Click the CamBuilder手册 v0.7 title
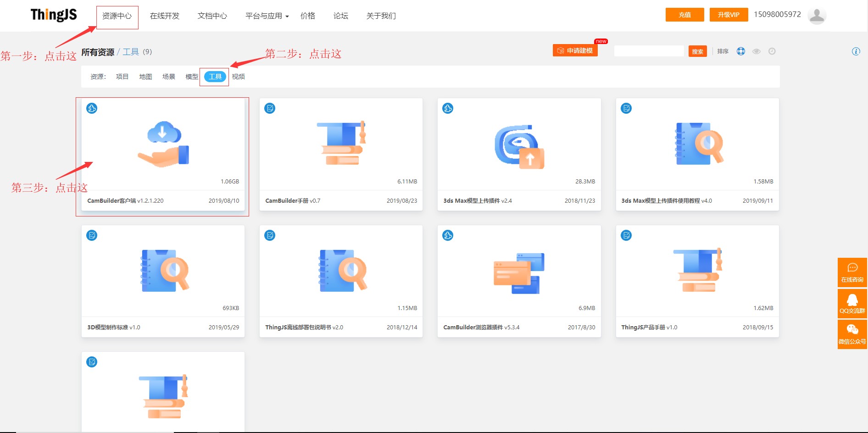The width and height of the screenshot is (868, 433). tap(293, 201)
